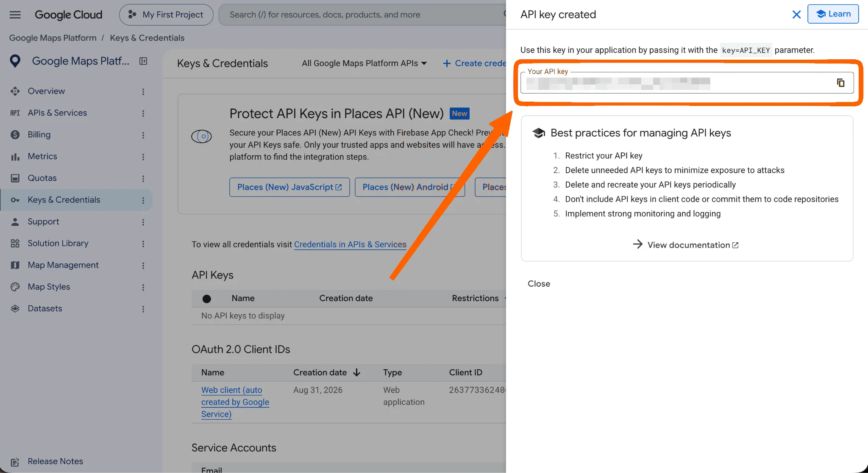Open Map Management in the sidebar
This screenshot has width=868, height=473.
pyautogui.click(x=63, y=265)
